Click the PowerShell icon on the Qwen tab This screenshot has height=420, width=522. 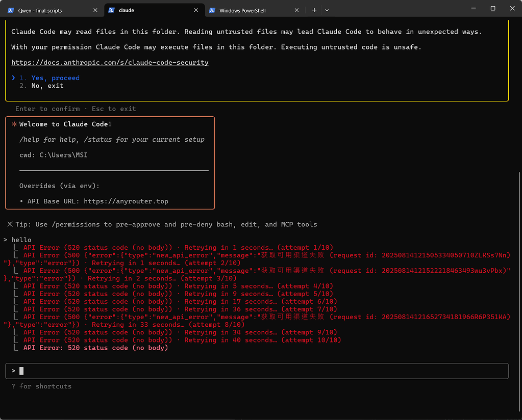click(x=11, y=10)
